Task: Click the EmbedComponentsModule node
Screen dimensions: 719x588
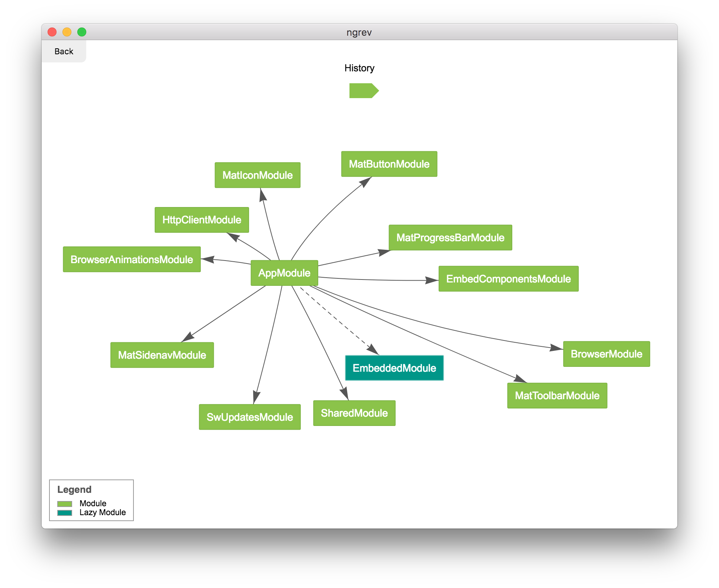Action: [x=508, y=279]
